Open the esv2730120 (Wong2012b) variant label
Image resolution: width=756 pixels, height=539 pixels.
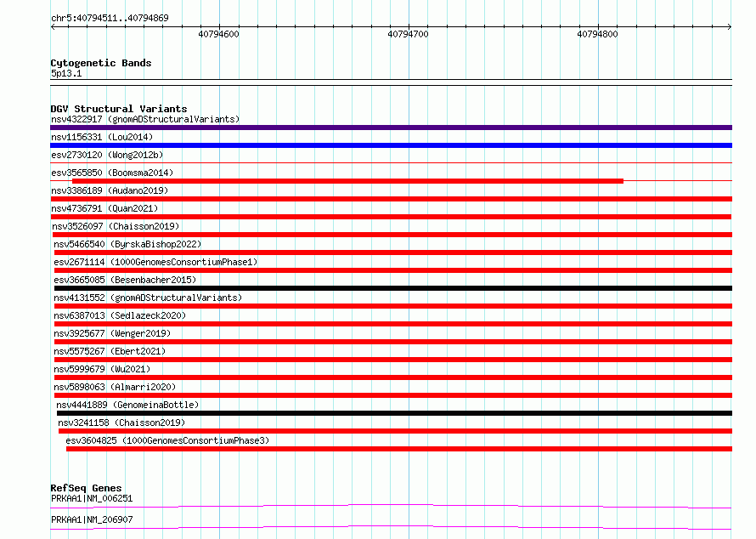click(107, 155)
